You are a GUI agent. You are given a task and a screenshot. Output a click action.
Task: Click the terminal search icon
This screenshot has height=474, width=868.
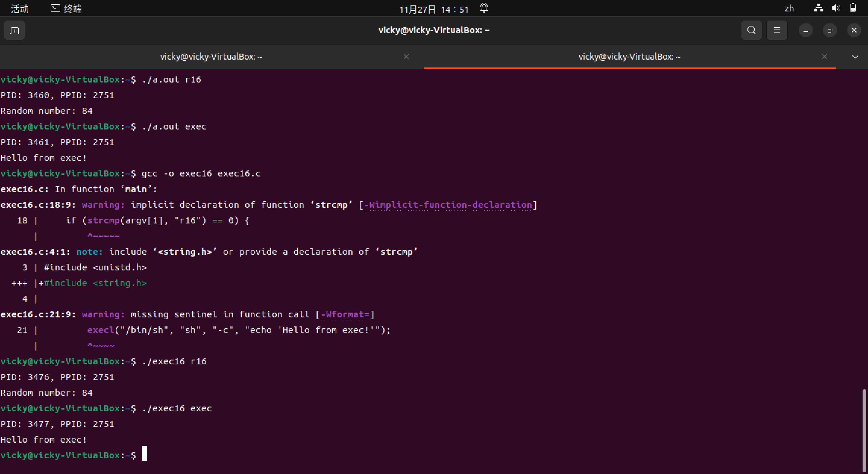(751, 30)
